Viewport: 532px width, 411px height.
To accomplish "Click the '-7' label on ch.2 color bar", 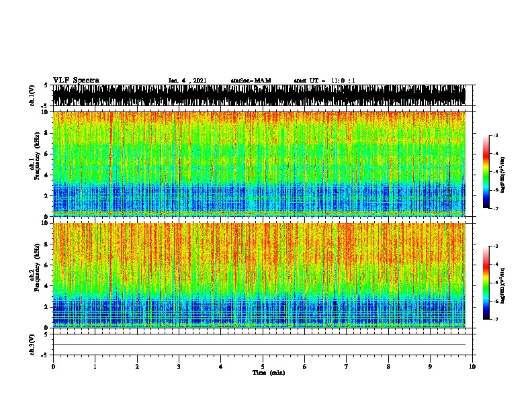I will [x=496, y=319].
